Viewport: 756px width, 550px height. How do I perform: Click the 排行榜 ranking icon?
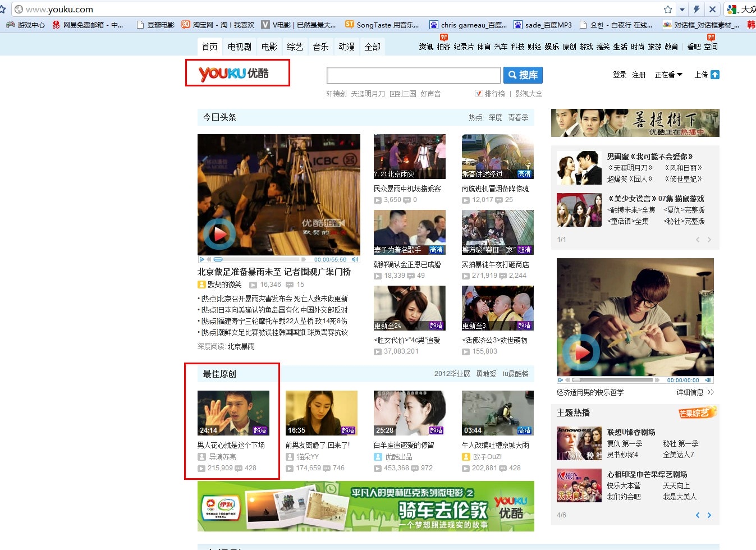[479, 94]
